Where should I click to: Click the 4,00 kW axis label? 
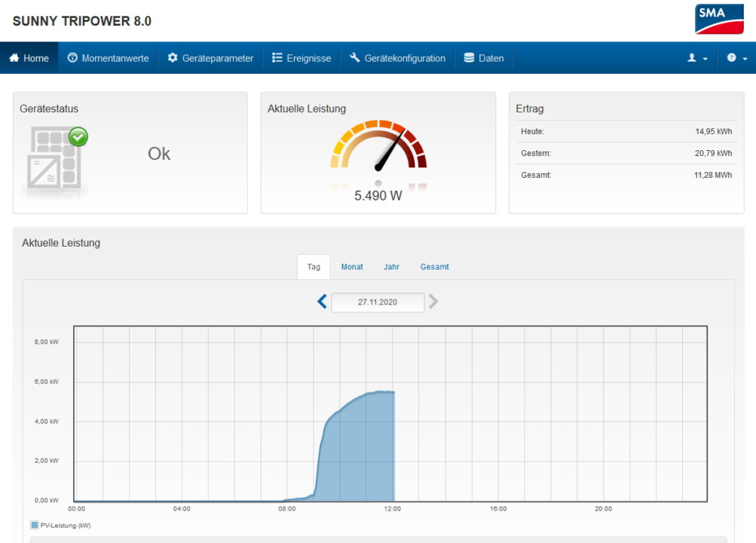[x=46, y=422]
